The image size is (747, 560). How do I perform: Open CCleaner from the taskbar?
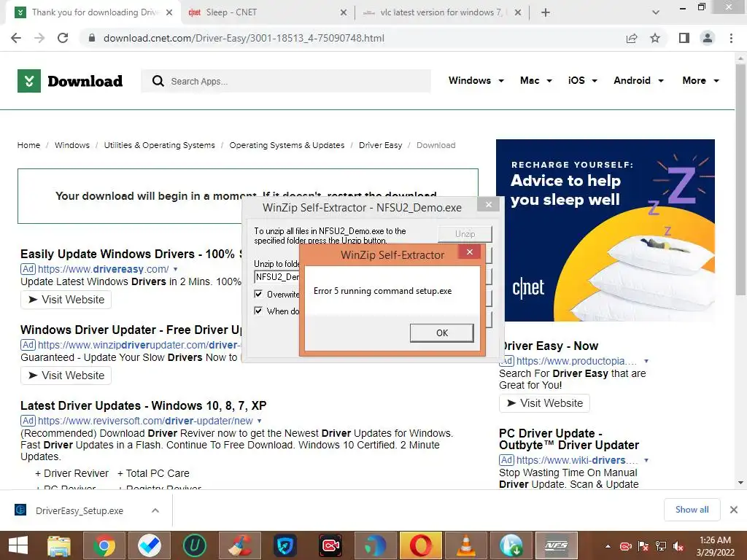(x=239, y=545)
